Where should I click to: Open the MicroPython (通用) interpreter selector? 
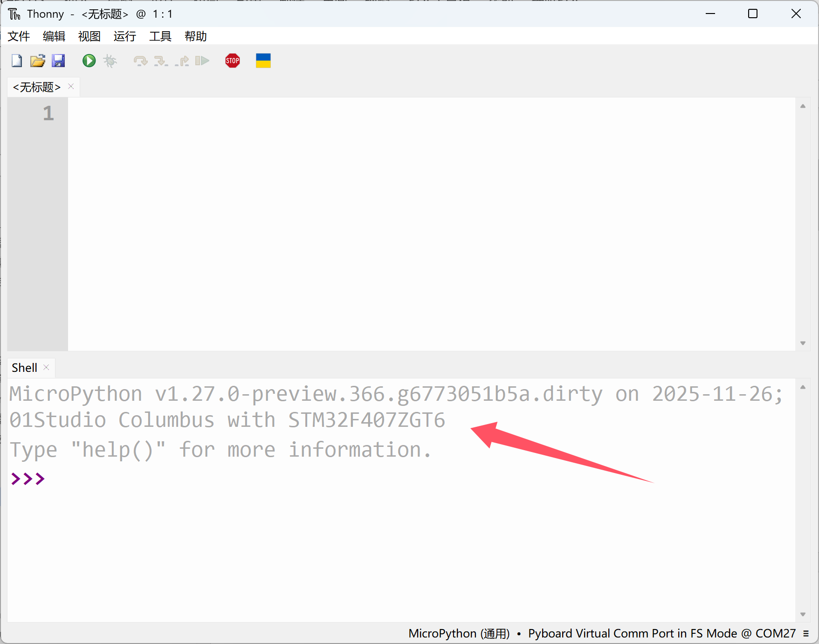(x=458, y=633)
